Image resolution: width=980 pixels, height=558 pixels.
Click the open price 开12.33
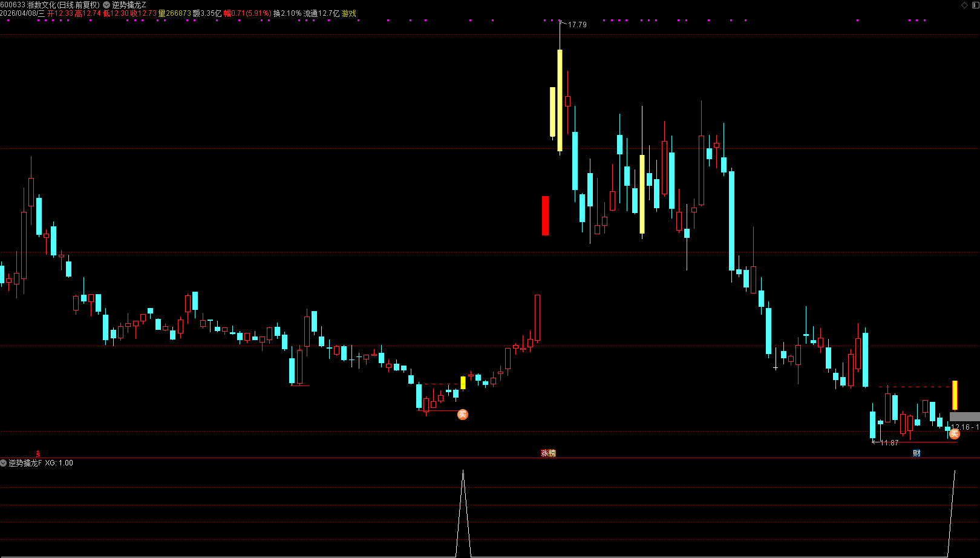click(x=60, y=13)
